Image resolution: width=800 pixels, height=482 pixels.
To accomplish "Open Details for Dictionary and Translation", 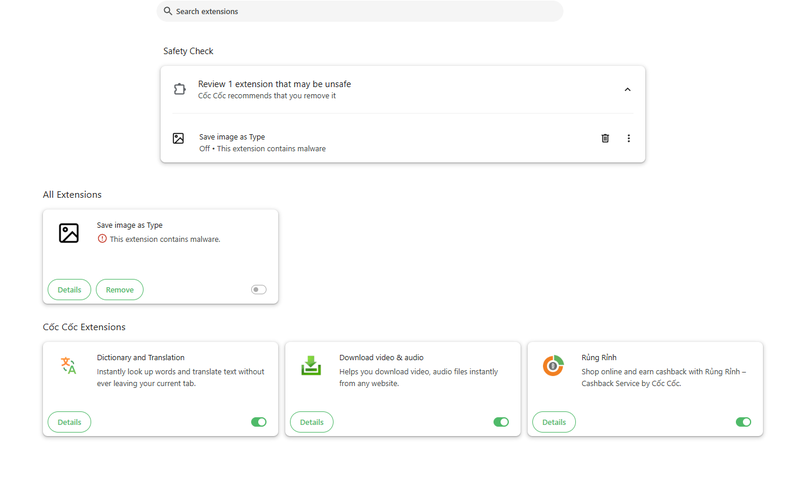I will (x=69, y=422).
